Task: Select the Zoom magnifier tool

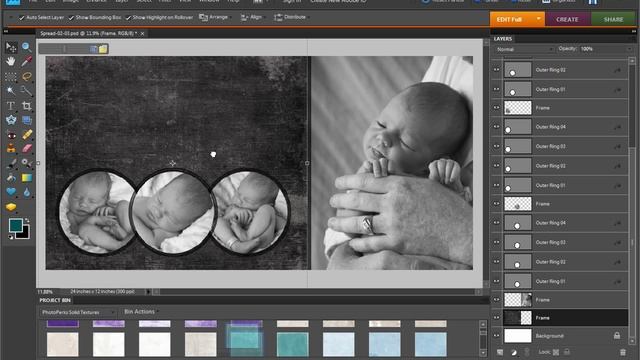Action: pyautogui.click(x=27, y=47)
